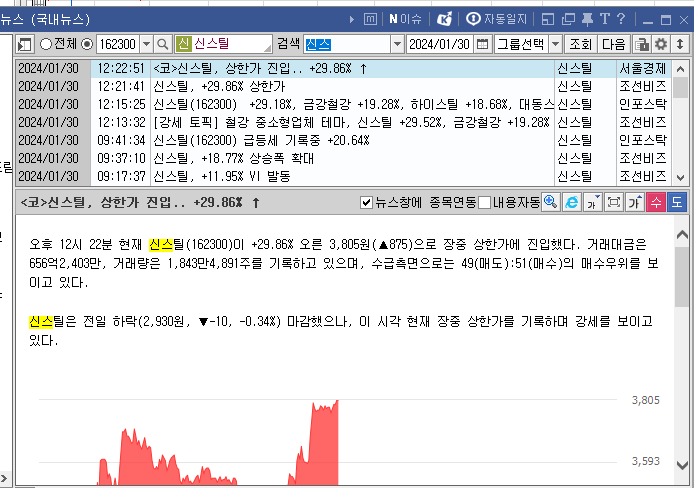The width and height of the screenshot is (694, 488).
Task: Click the blue 도 sell button
Action: point(677,202)
